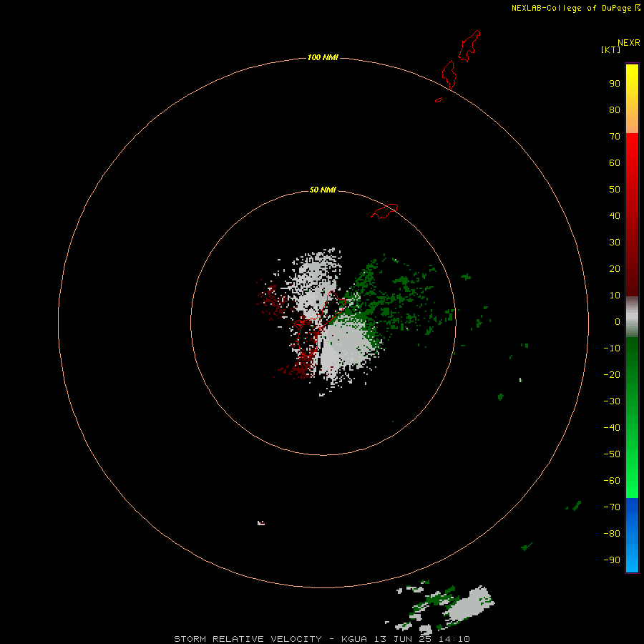644x644 pixels.
Task: Click the gray zero-velocity segment of the color bar
Action: 632,317
